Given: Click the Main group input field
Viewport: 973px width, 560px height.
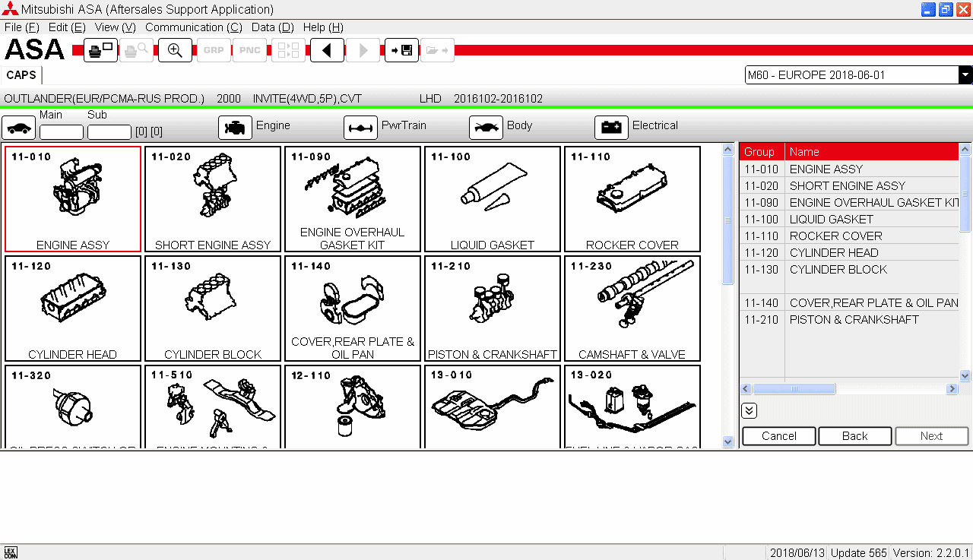Looking at the screenshot, I should pos(62,132).
